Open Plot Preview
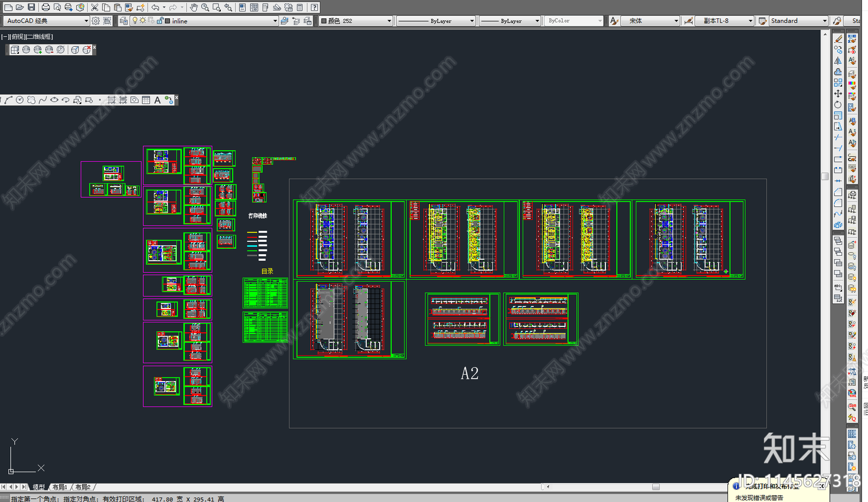The image size is (868, 502). [x=57, y=8]
